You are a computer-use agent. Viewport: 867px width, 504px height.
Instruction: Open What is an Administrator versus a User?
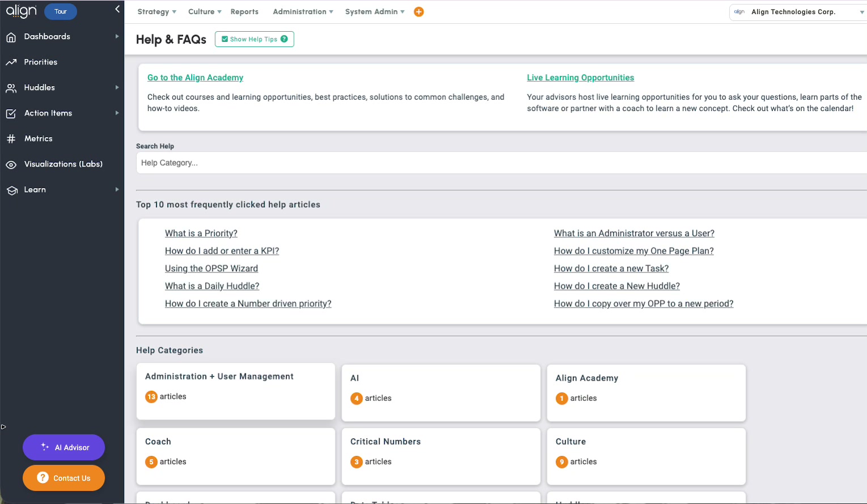point(634,233)
